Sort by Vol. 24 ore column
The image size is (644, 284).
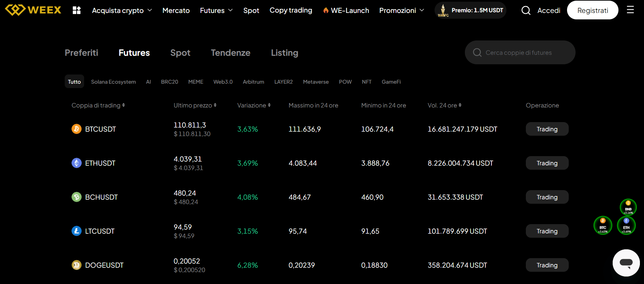click(445, 105)
